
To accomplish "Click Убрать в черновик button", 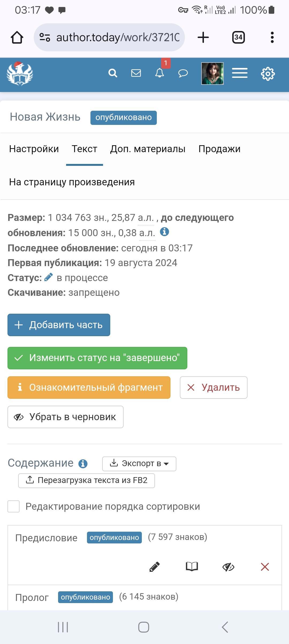I will click(66, 417).
